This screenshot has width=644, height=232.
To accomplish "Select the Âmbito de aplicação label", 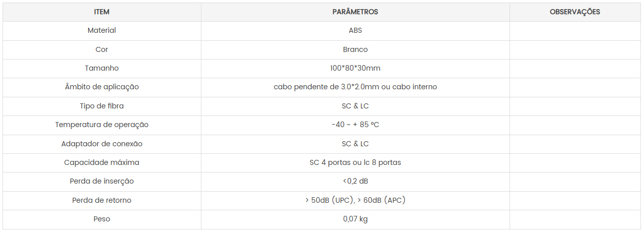I will [x=102, y=87].
